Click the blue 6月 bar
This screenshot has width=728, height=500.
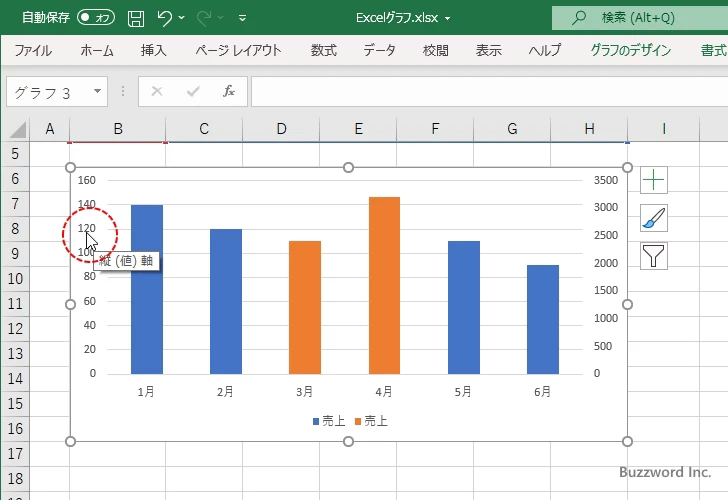tap(543, 319)
